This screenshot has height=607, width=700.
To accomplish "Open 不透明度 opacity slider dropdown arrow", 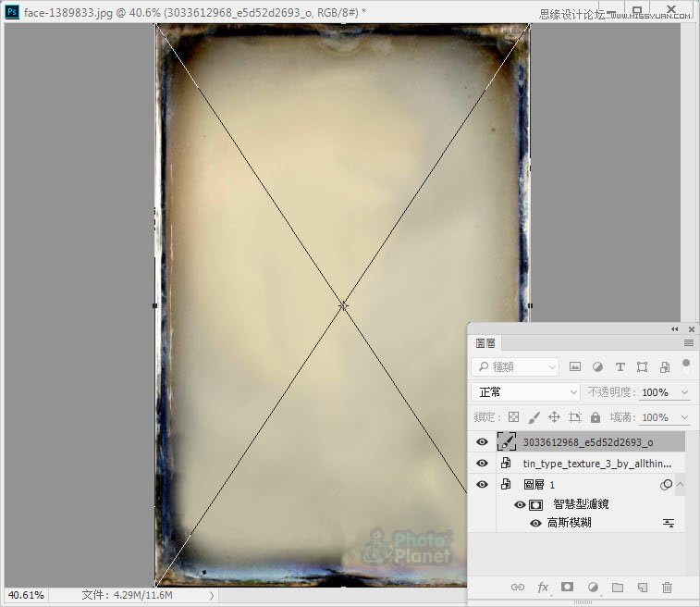I will (685, 392).
